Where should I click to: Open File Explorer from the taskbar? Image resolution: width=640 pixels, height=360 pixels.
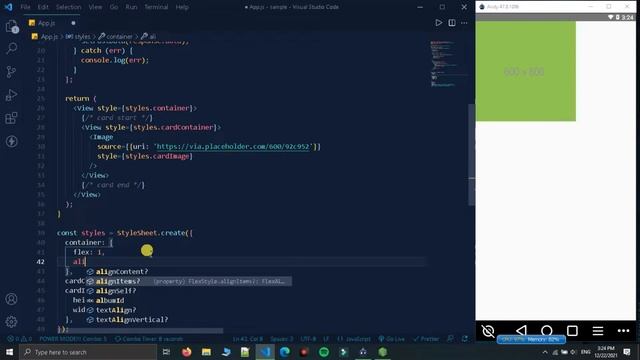[x=206, y=352]
